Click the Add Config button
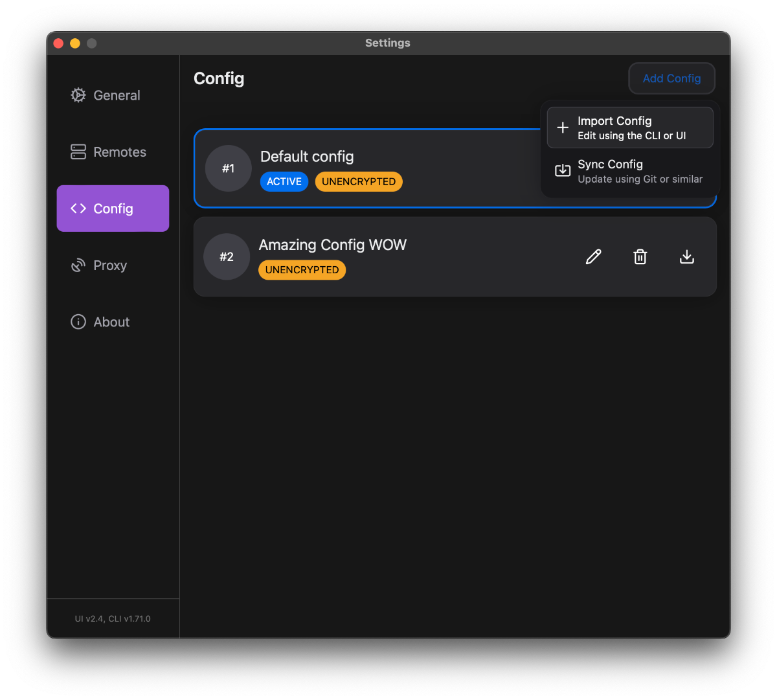This screenshot has width=777, height=700. (x=671, y=78)
